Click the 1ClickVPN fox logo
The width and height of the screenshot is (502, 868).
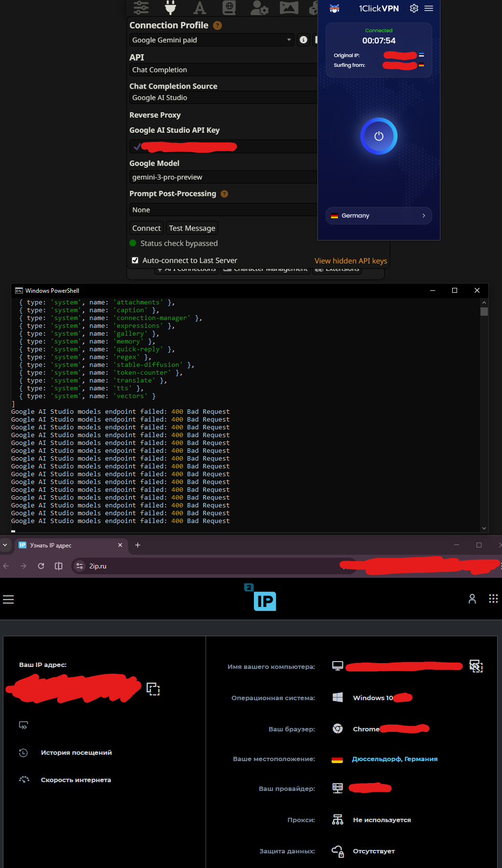[x=335, y=8]
